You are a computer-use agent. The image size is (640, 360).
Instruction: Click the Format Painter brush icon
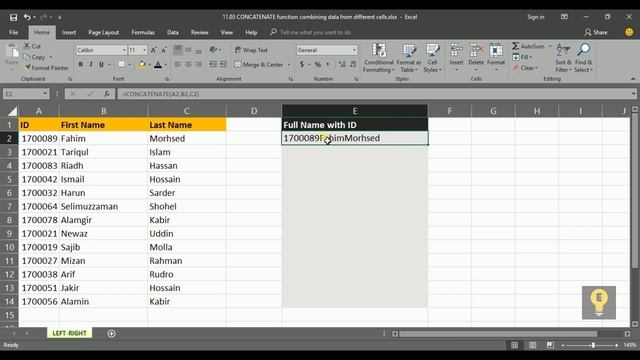(x=27, y=68)
